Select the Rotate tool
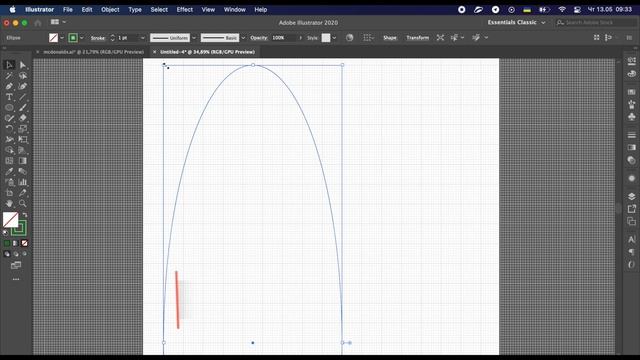This screenshot has width=640, height=360. click(9, 129)
